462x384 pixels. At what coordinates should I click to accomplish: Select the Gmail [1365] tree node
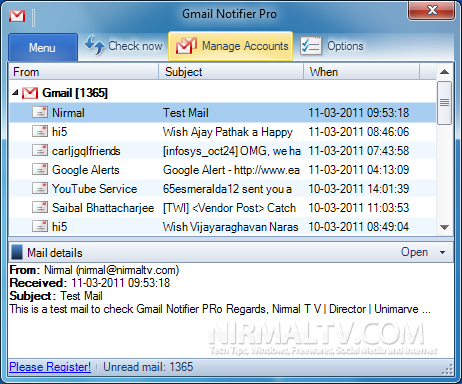75,93
